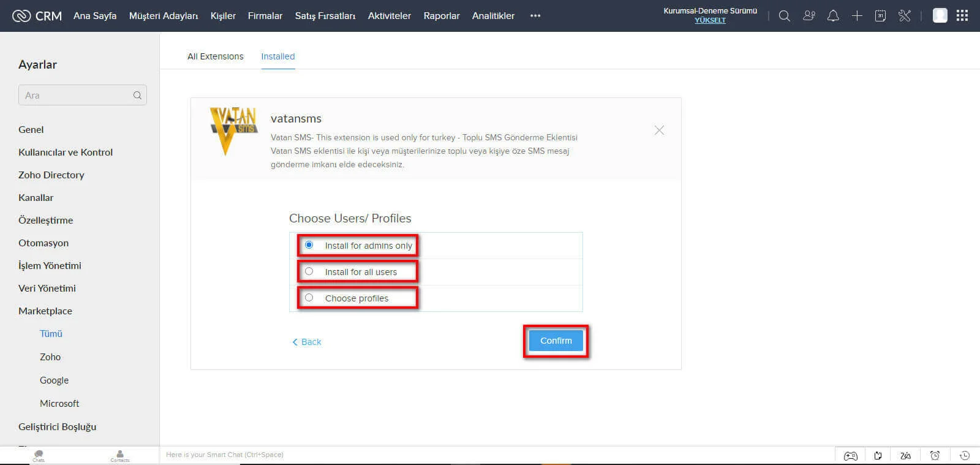Switch to Installed tab
Viewport: 980px width, 465px height.
click(x=278, y=56)
